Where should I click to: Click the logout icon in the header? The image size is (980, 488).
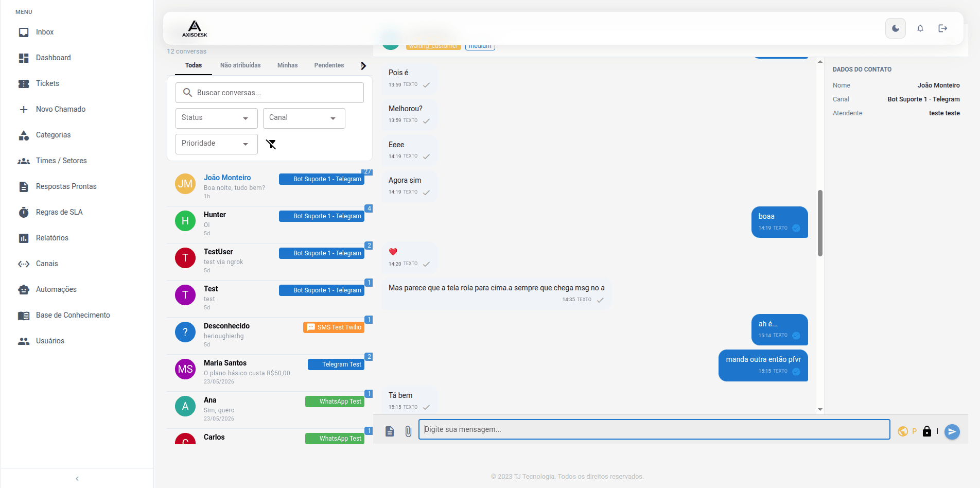click(x=943, y=28)
